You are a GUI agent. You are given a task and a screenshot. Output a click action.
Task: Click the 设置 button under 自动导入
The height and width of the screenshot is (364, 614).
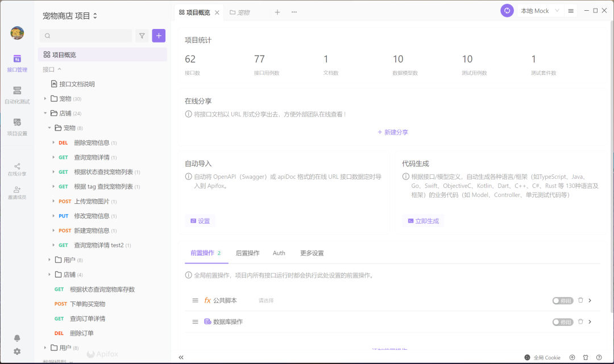click(200, 221)
